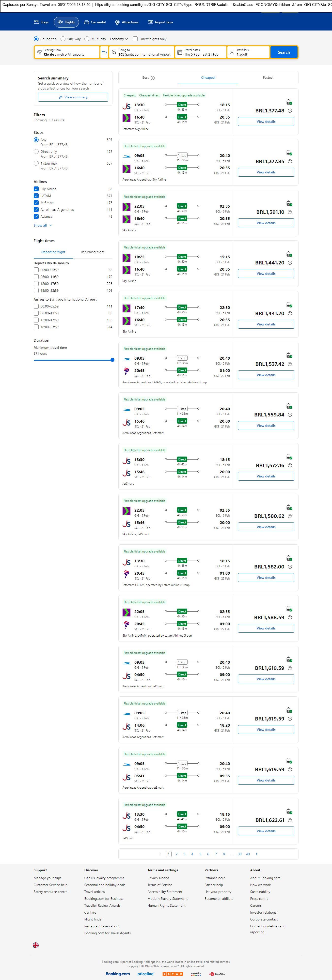Viewport: 332px width, 980px height.
Task: Switch to the Fastest results tab
Action: [x=268, y=78]
